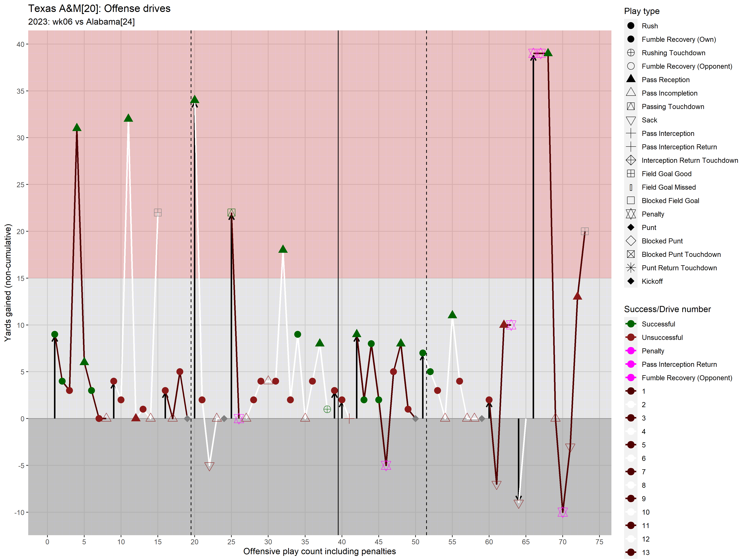Click the Sack inverted triangle legend icon

tap(630, 121)
